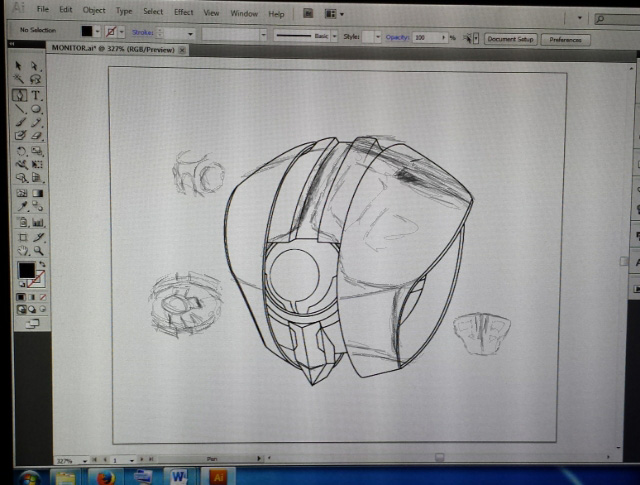This screenshot has width=640, height=485.
Task: Click the Document Setup button
Action: (x=511, y=39)
